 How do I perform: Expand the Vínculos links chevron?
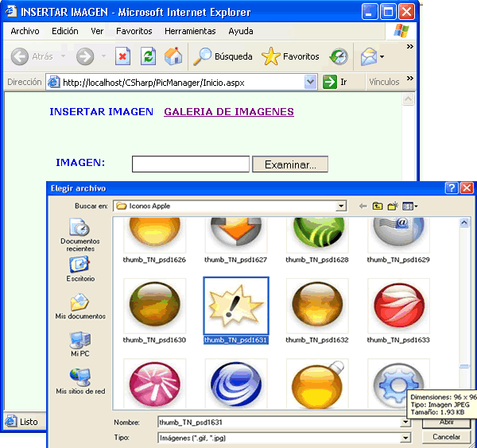[409, 78]
